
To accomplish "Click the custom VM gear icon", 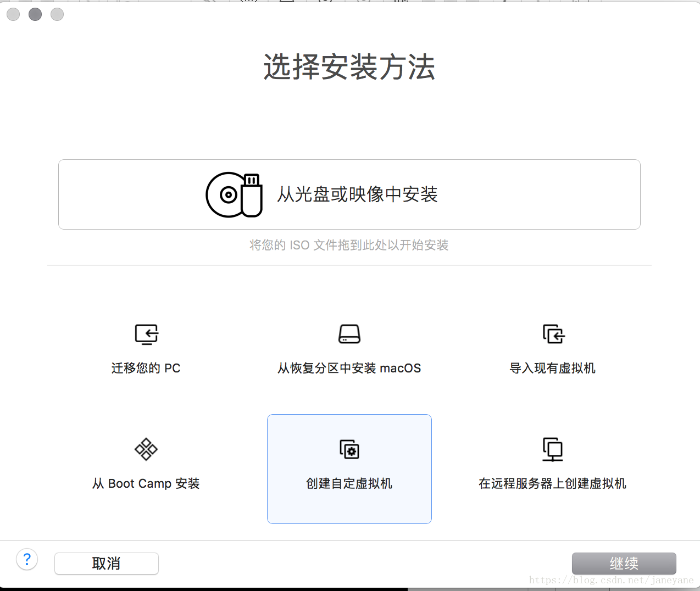I will 349,449.
